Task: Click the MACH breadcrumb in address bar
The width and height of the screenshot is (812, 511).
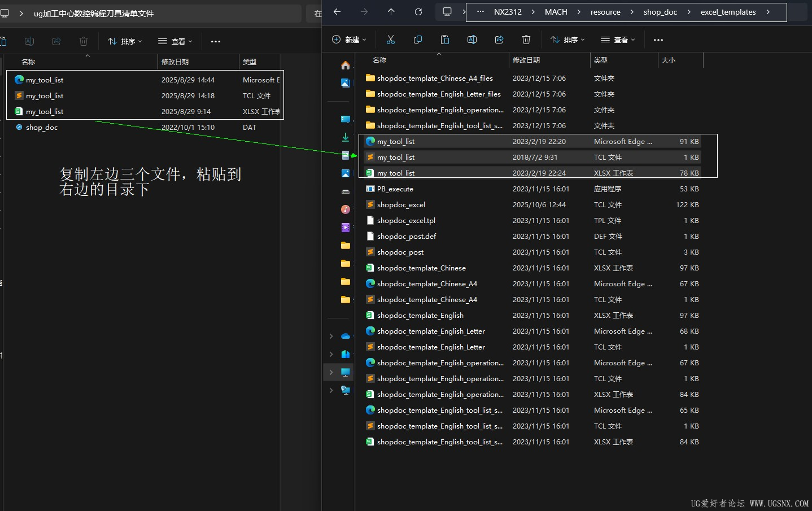Action: (x=556, y=12)
